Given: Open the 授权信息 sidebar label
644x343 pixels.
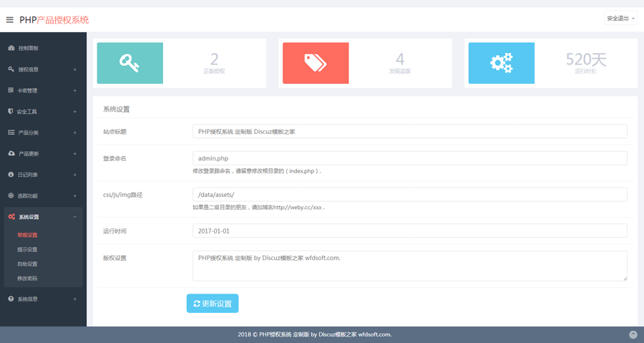Looking at the screenshot, I should [29, 69].
